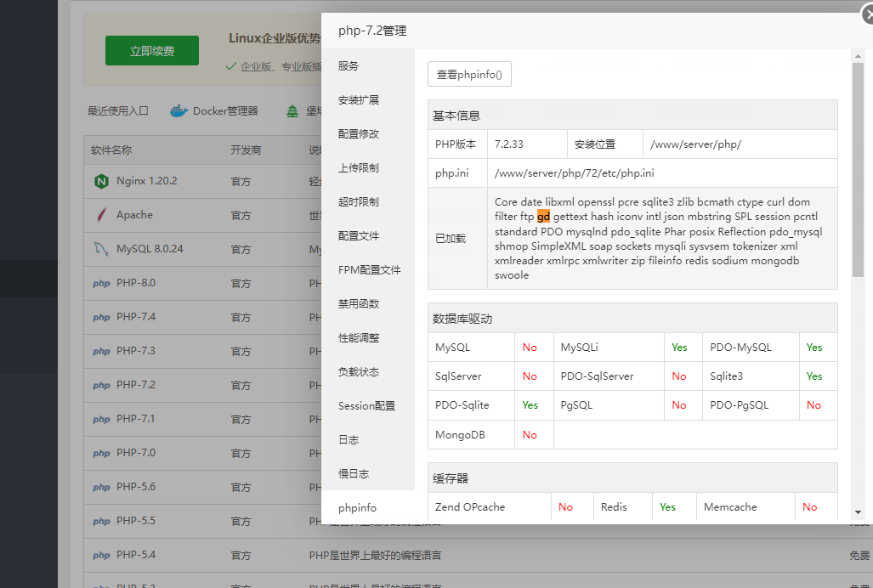Click PHP-8.0 software name
The image size is (873, 588).
coord(136,283)
